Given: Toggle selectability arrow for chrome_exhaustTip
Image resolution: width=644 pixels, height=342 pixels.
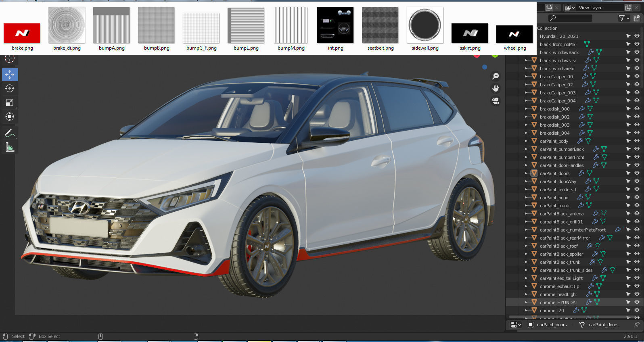Looking at the screenshot, I should click(x=628, y=286).
